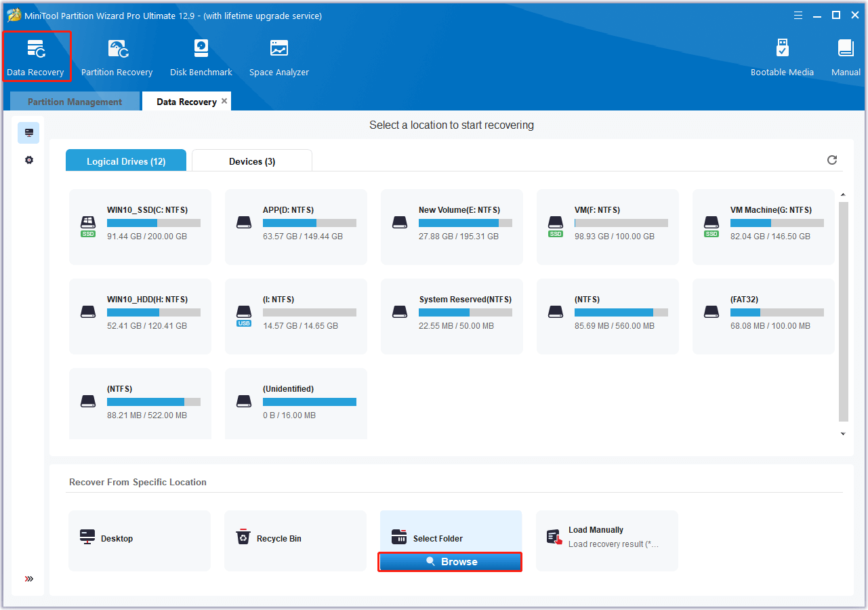This screenshot has height=610, width=868.
Task: Click the sidebar monitor scan icon
Action: [28, 133]
